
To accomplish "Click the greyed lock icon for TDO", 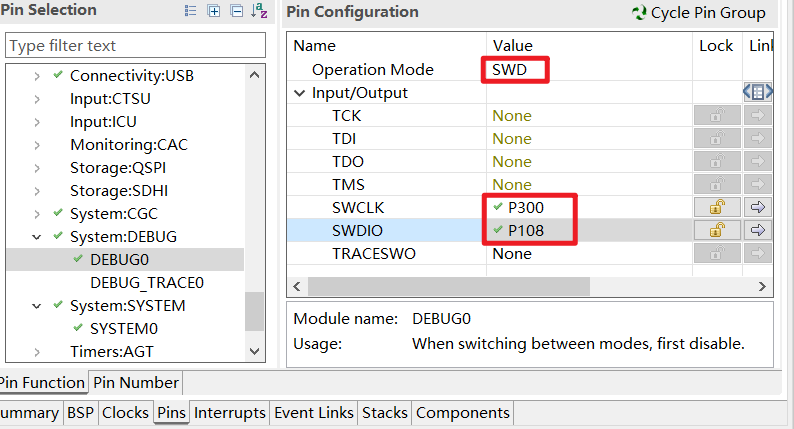I will pyautogui.click(x=717, y=162).
